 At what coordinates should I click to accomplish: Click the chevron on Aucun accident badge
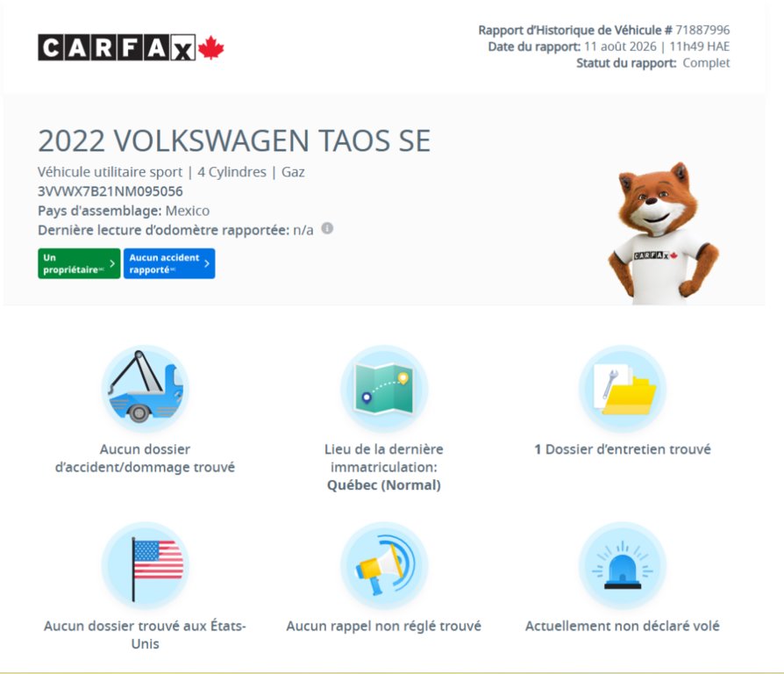pos(206,263)
